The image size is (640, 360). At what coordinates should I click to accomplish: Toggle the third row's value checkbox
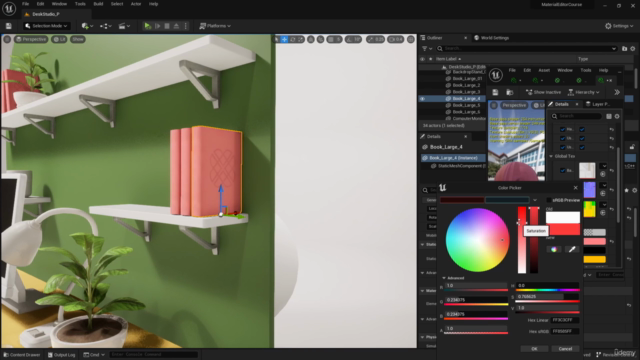pyautogui.click(x=582, y=147)
